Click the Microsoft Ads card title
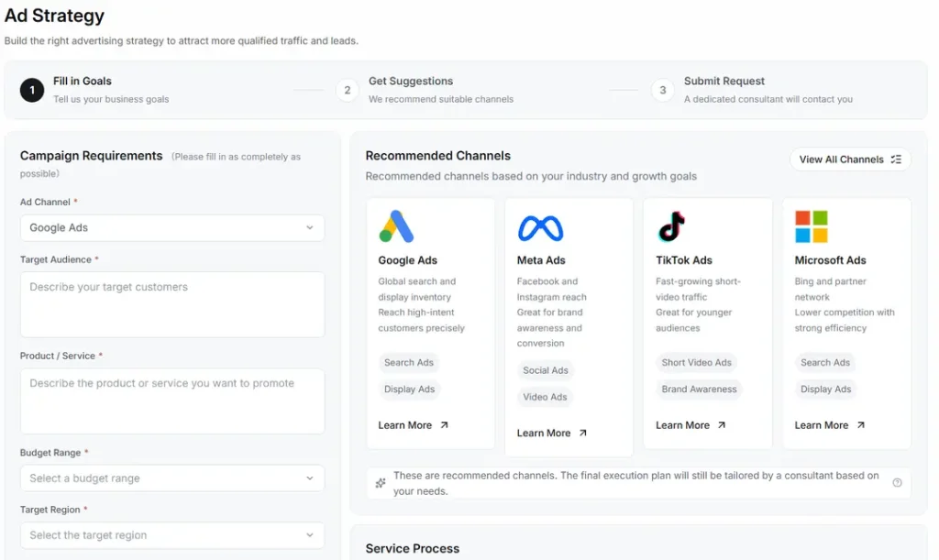This screenshot has height=560, width=939. 830,260
